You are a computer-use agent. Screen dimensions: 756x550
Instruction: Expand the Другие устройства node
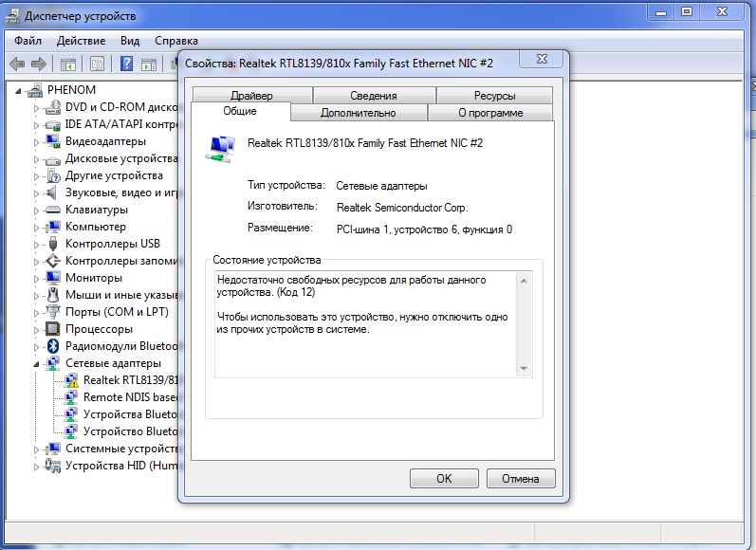pyautogui.click(x=36, y=176)
